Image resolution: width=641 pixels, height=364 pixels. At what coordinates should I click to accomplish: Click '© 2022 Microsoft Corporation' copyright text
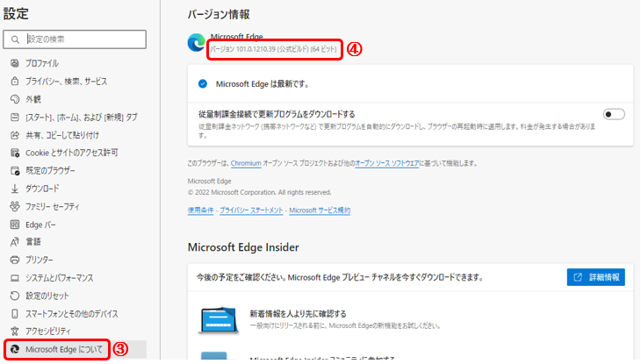(x=259, y=192)
